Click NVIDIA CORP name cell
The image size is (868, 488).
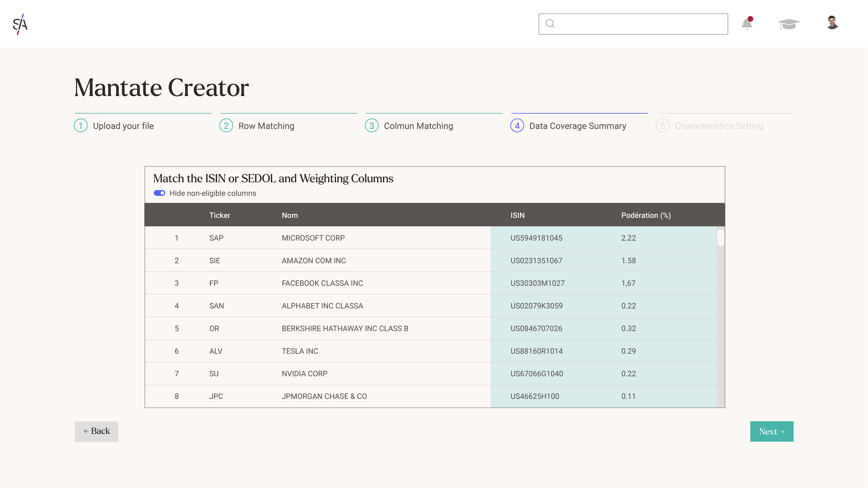click(304, 374)
